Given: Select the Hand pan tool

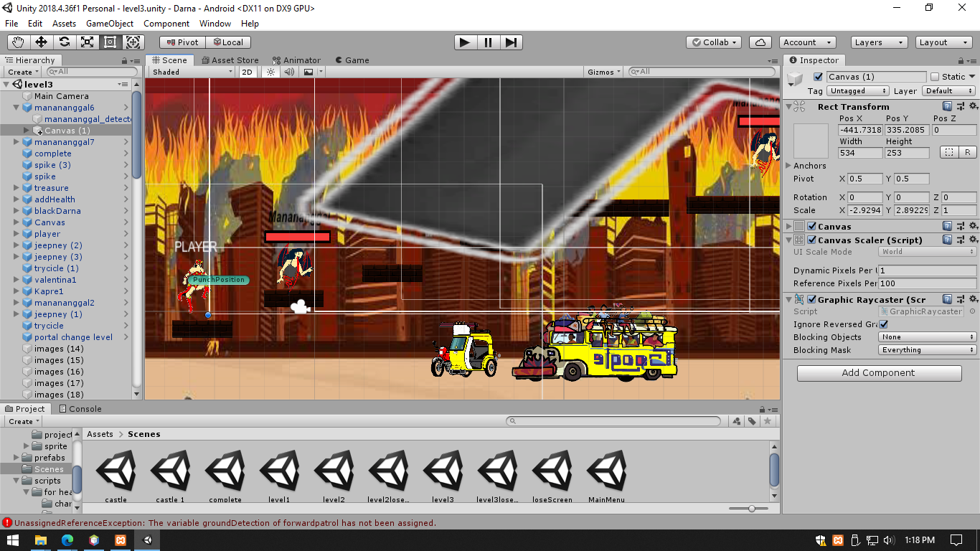Looking at the screenshot, I should 18,42.
